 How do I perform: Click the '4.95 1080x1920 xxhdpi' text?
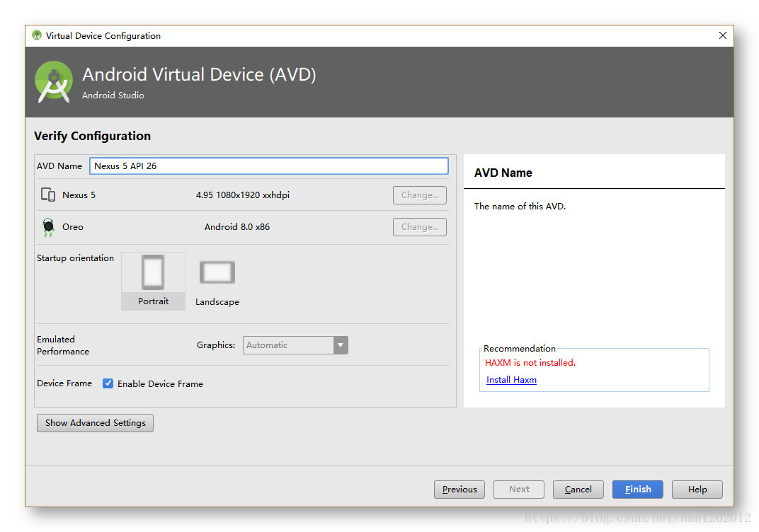coord(243,195)
